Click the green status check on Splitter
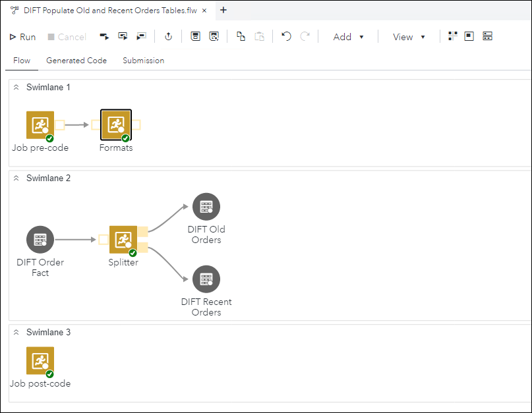 coord(133,253)
